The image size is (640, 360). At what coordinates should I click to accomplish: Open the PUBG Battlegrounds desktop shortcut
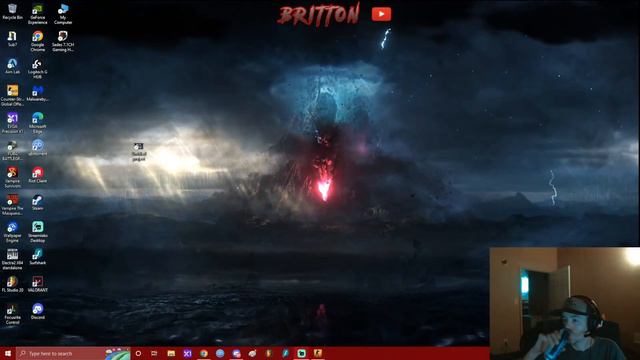[12, 151]
